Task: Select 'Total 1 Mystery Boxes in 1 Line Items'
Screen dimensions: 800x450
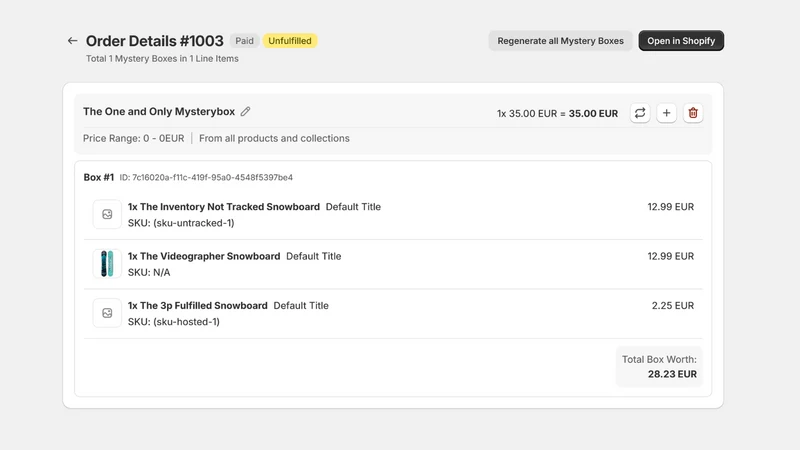Action: (x=162, y=59)
